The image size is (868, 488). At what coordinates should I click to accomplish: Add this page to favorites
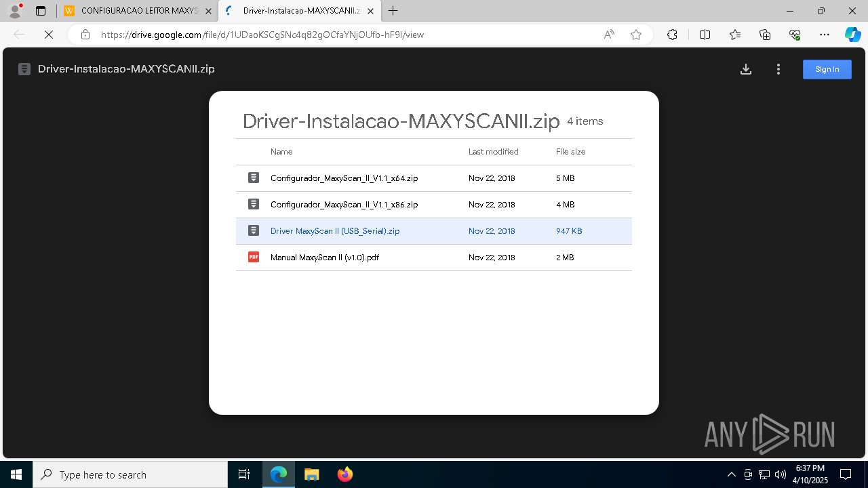point(636,35)
